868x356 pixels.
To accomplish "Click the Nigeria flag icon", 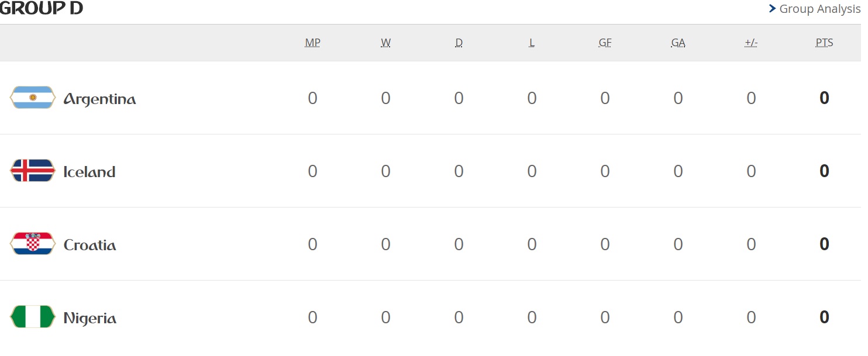I will [x=33, y=317].
